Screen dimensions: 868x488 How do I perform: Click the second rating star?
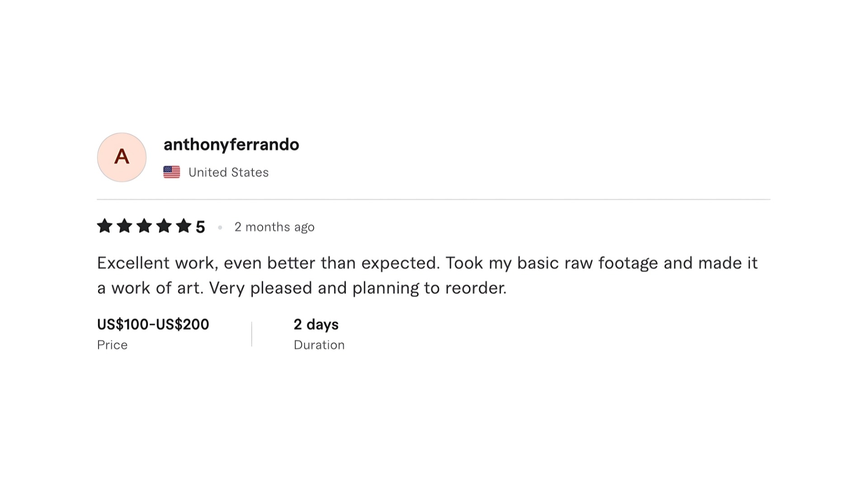(x=124, y=225)
